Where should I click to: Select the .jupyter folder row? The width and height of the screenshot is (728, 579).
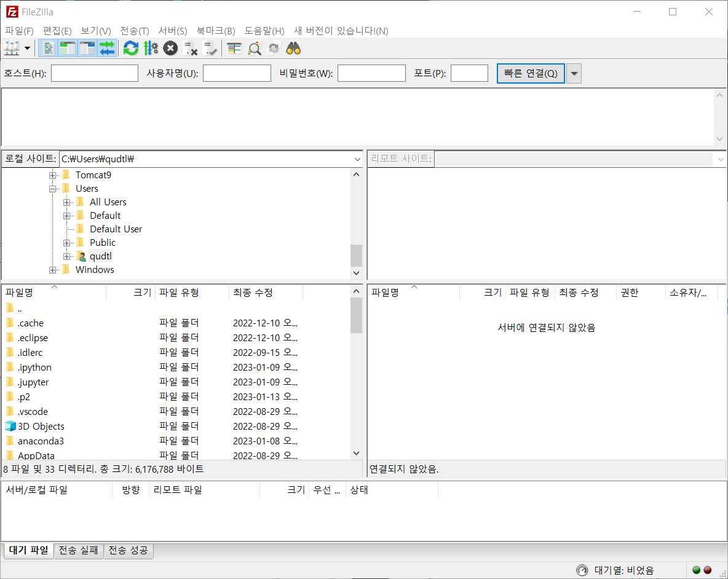(176, 382)
